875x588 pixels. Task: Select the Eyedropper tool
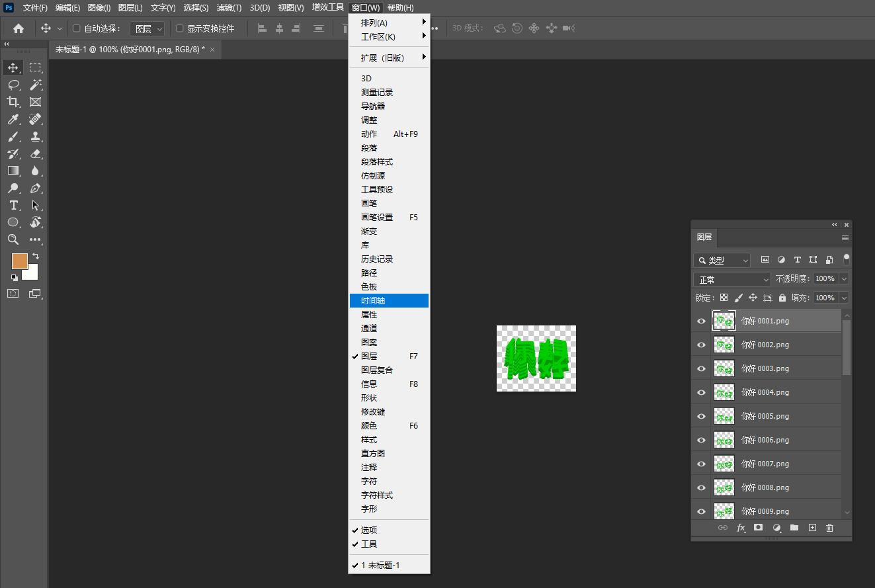coord(13,119)
